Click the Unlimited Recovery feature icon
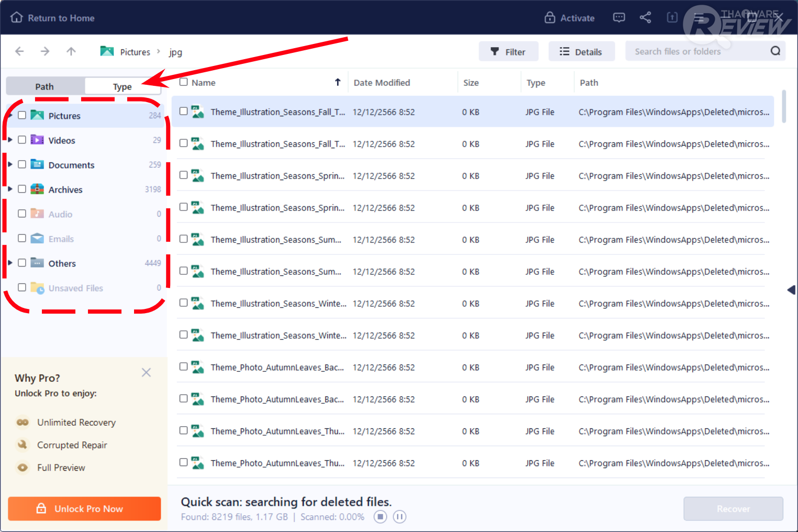 (23, 422)
